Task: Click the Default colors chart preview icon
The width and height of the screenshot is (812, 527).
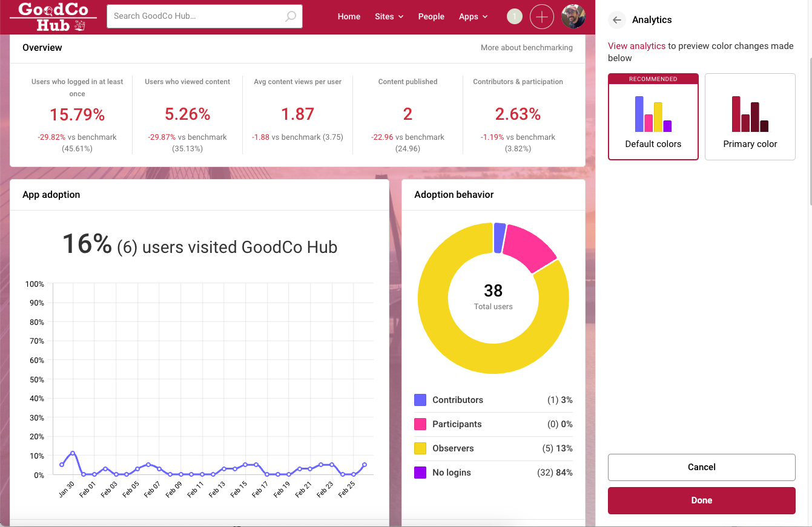Action: (653, 115)
